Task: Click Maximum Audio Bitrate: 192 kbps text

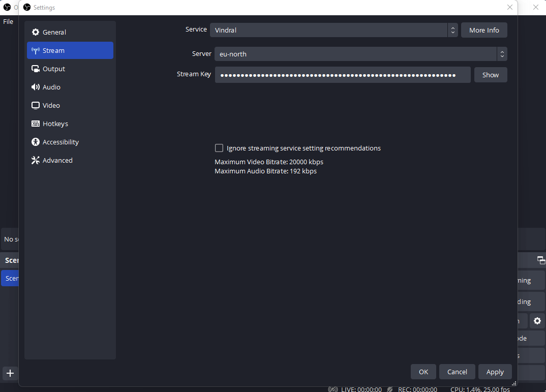Action: click(x=266, y=171)
